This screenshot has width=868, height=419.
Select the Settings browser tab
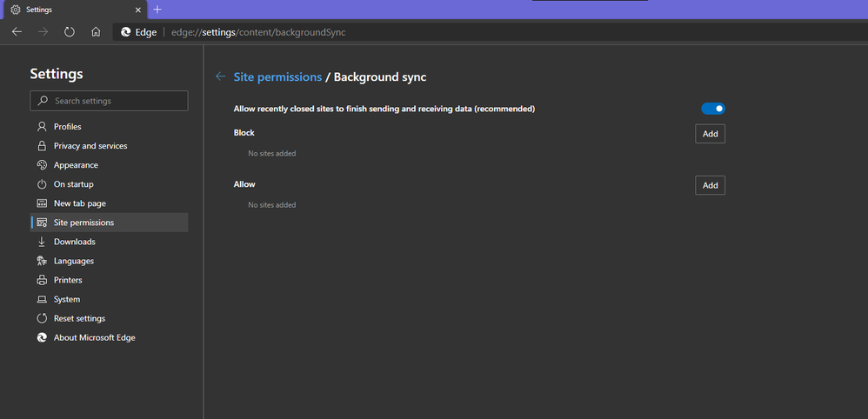click(x=74, y=10)
